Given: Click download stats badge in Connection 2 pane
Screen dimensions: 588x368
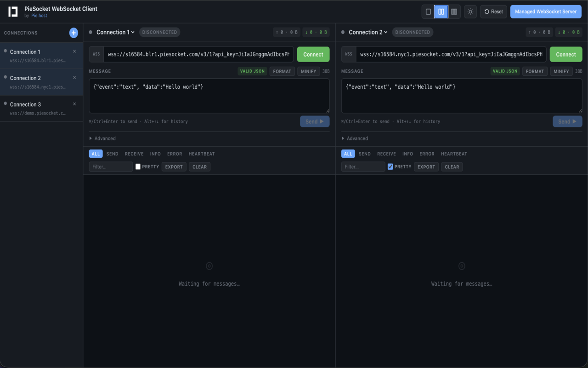Looking at the screenshot, I should point(569,32).
